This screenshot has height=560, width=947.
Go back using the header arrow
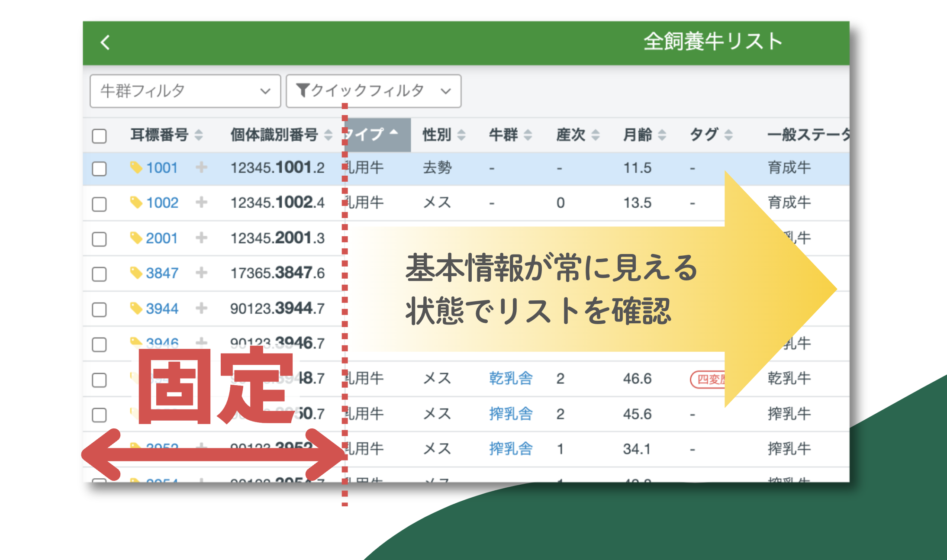point(105,42)
